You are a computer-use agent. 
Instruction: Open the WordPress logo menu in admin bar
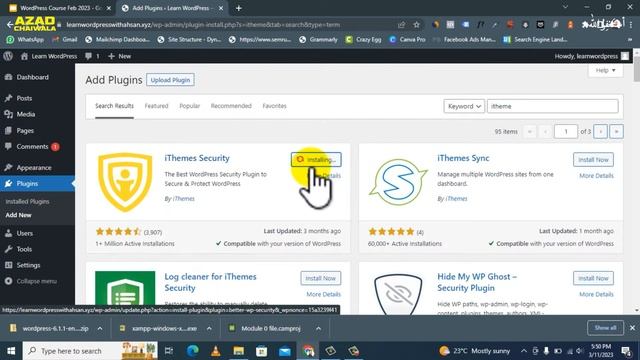[8, 56]
